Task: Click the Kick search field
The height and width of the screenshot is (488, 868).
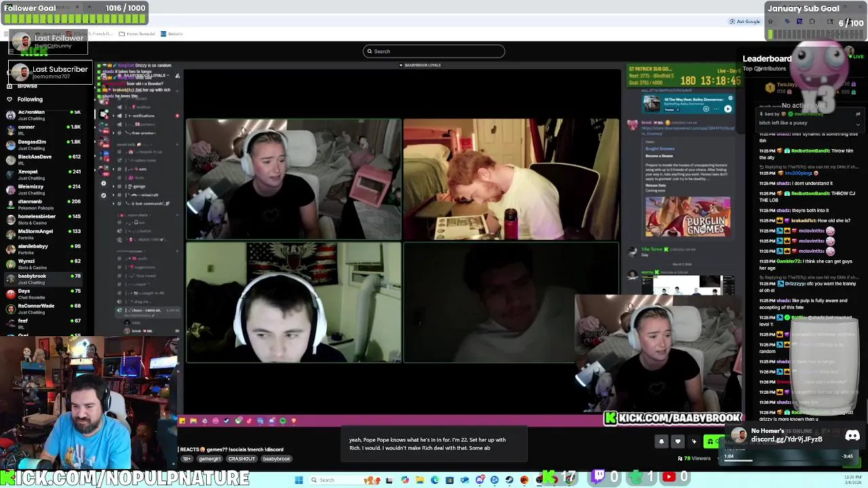Action: point(434,51)
